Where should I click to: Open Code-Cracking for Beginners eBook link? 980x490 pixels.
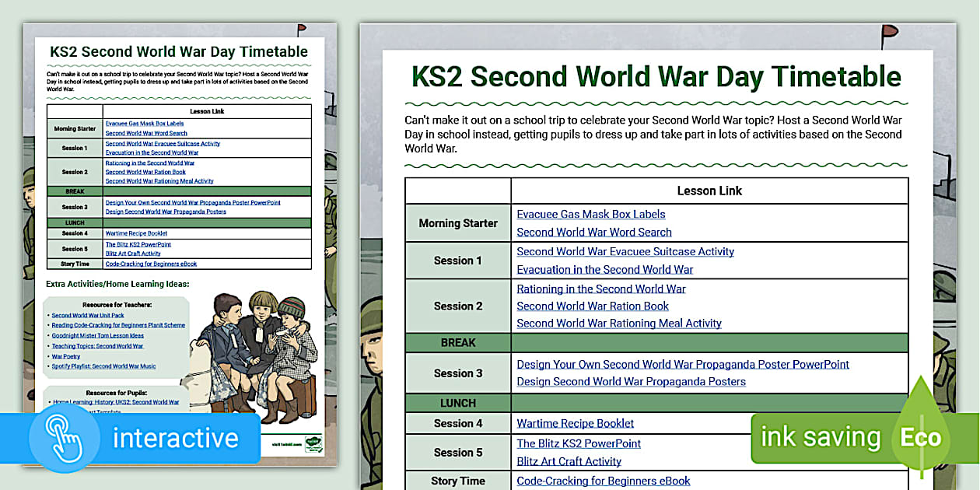pos(603,481)
